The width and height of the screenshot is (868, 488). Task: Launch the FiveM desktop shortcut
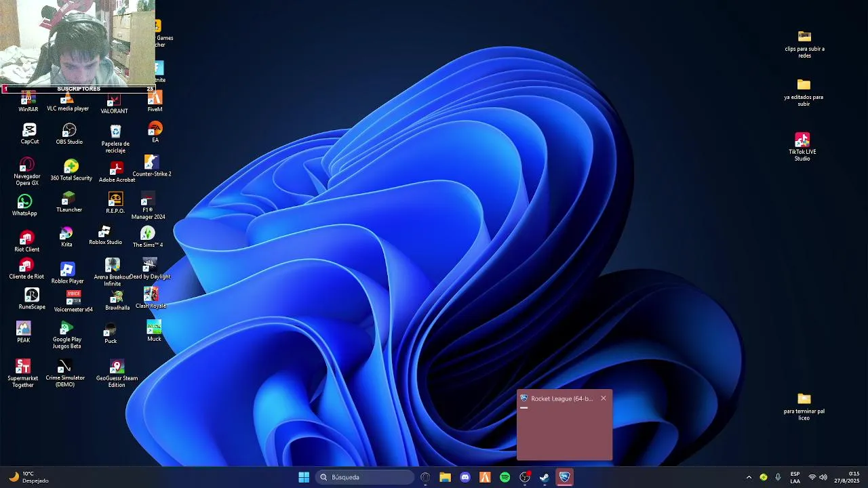[155, 102]
